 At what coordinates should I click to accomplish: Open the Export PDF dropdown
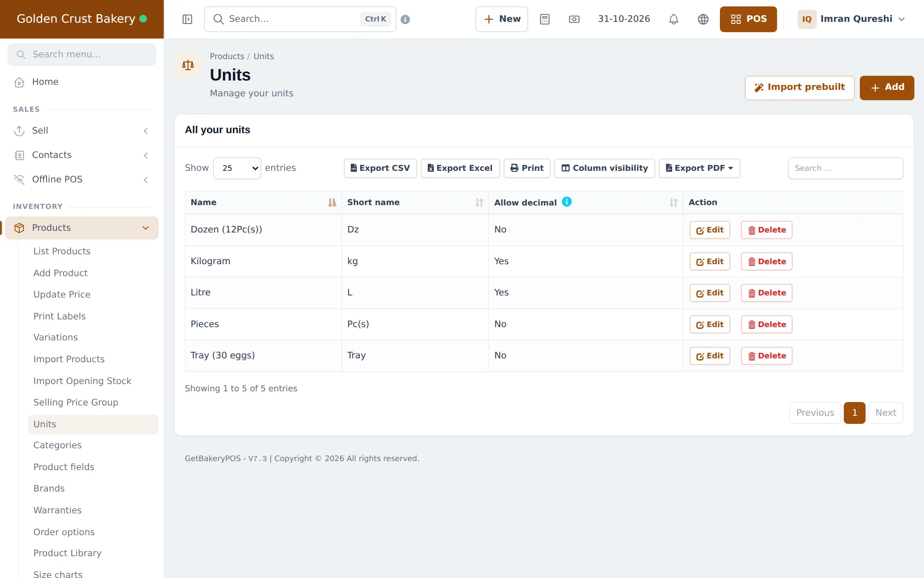click(x=699, y=168)
